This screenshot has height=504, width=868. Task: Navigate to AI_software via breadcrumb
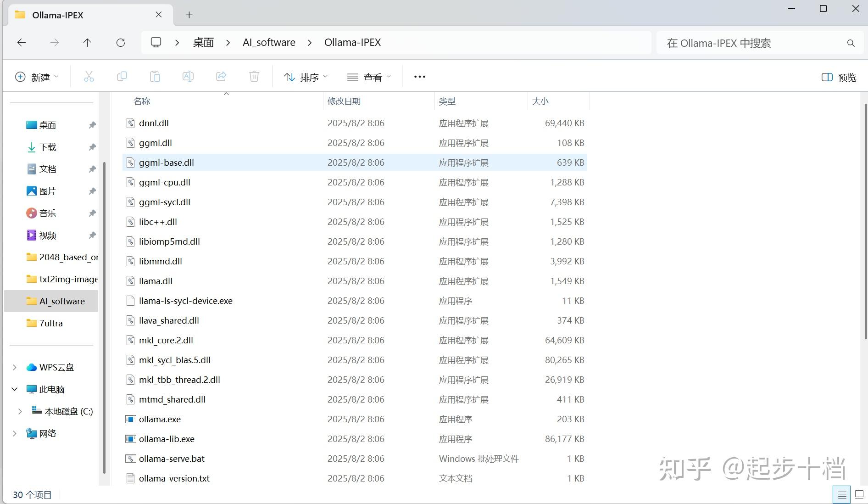(269, 42)
